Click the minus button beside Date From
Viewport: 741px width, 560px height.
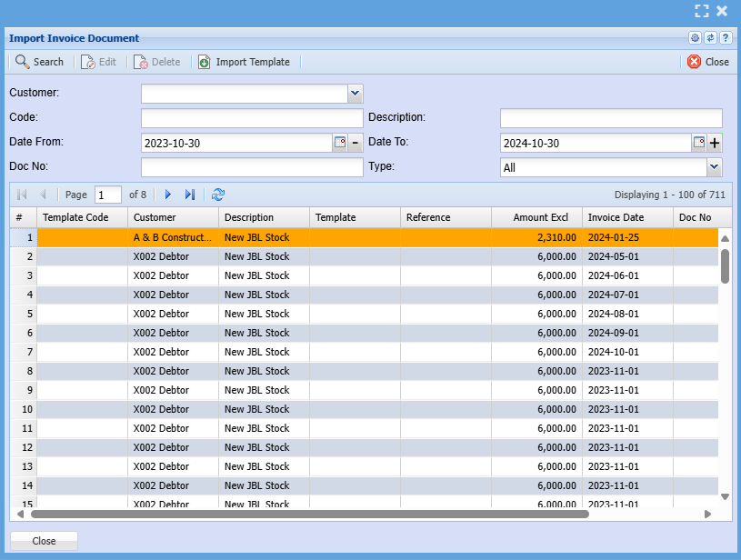(x=355, y=143)
